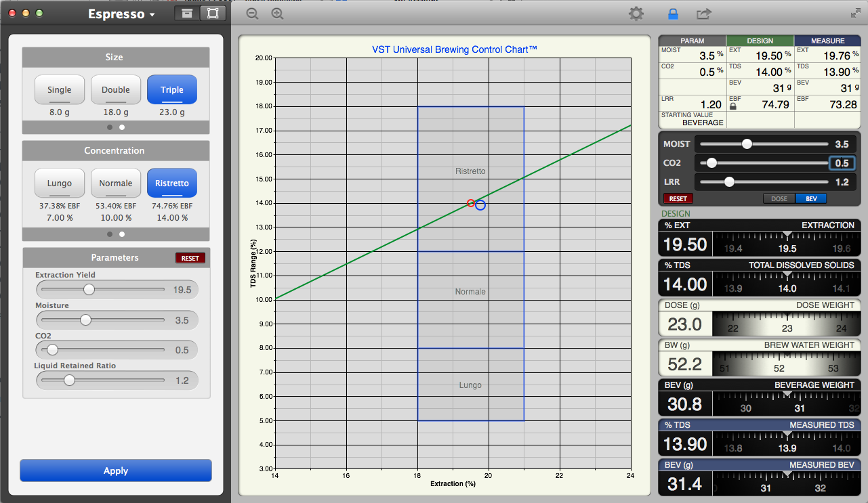Image resolution: width=868 pixels, height=503 pixels.
Task: Click the blue measured point on chart
Action: pyautogui.click(x=480, y=205)
